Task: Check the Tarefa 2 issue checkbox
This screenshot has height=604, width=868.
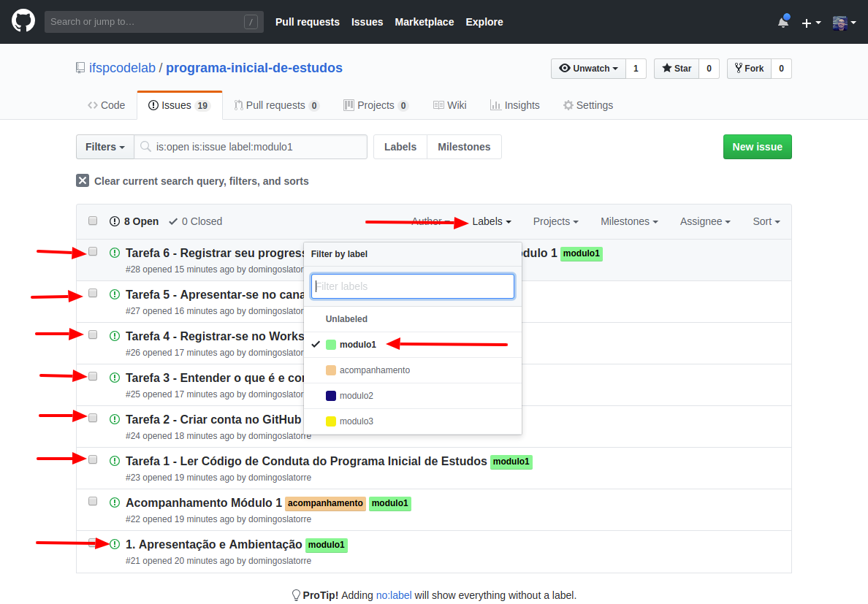Action: (x=93, y=418)
